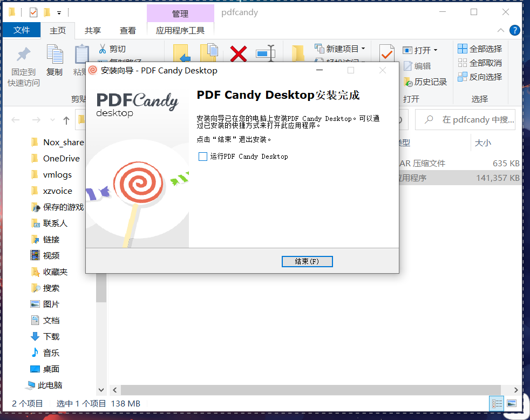Open the 文件 menu in Explorer
The image size is (530, 420).
[x=22, y=30]
